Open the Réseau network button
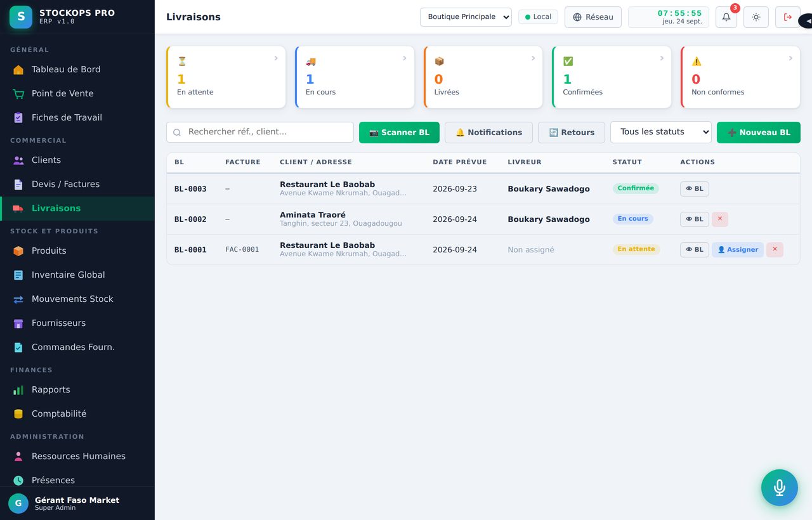This screenshot has width=812, height=520. tap(593, 17)
